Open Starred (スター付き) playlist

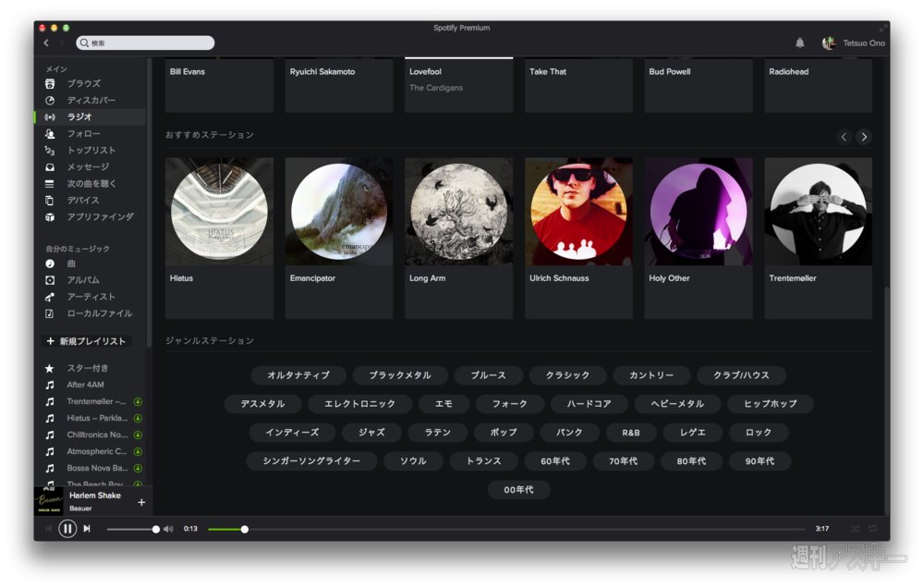[87, 368]
